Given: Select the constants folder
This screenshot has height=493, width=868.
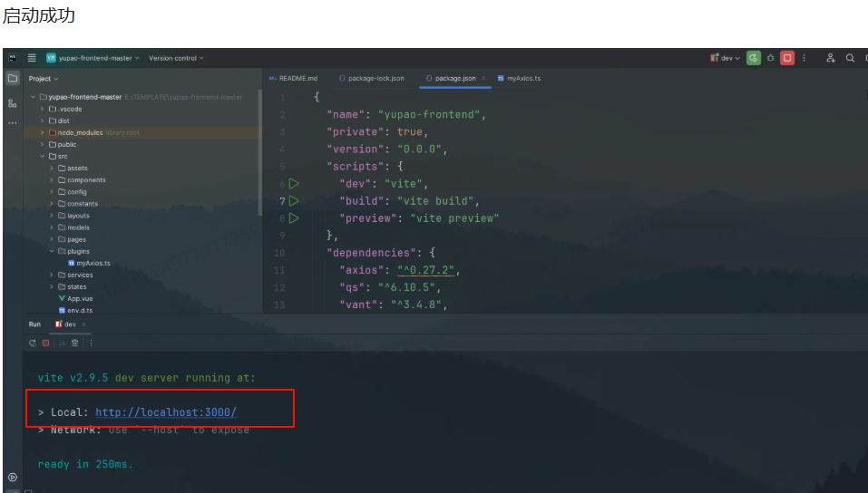Looking at the screenshot, I should click(77, 204).
